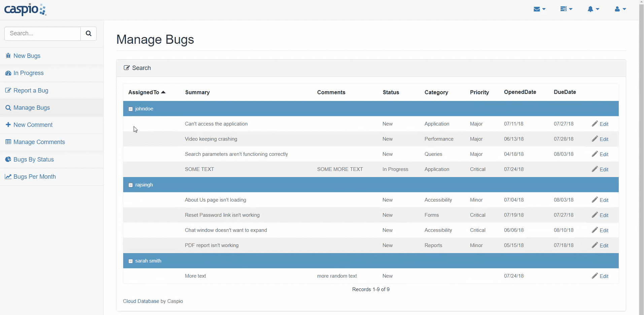Click the magnifier search button in sidebar

click(89, 33)
